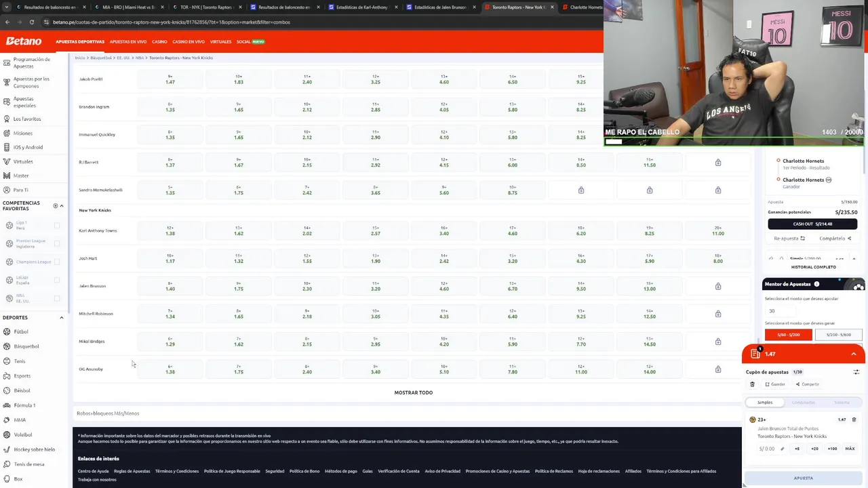Viewport: 868px width, 488px height.
Task: Check NBA EE. UU. checkbox
Action: (56, 298)
